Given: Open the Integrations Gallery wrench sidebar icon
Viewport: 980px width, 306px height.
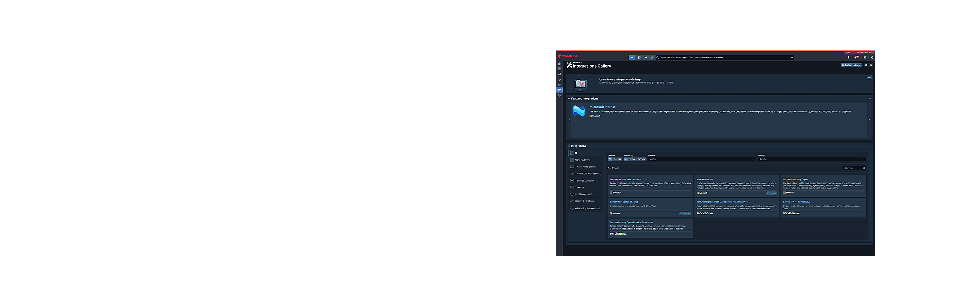Looking at the screenshot, I should pos(559,90).
